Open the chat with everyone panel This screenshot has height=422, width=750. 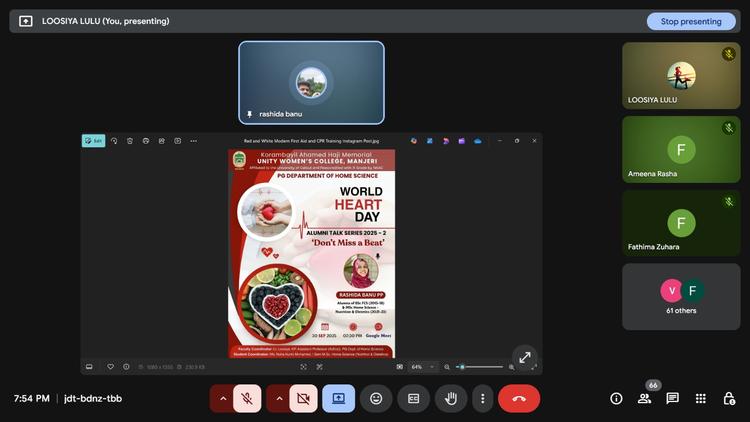click(673, 398)
